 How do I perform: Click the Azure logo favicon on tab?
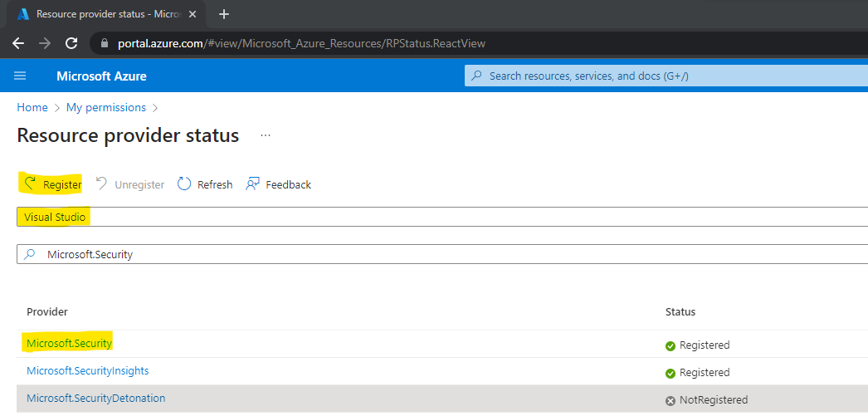pyautogui.click(x=23, y=14)
